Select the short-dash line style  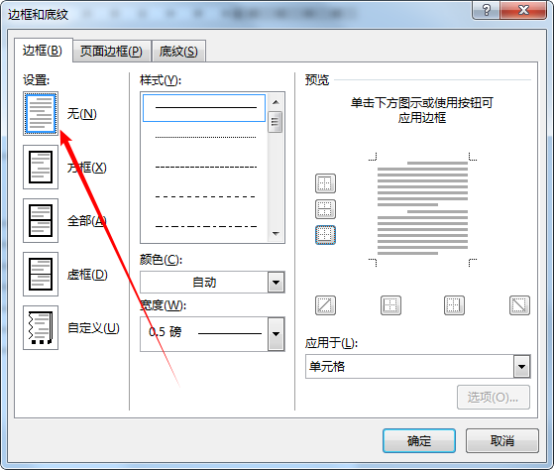tap(205, 167)
